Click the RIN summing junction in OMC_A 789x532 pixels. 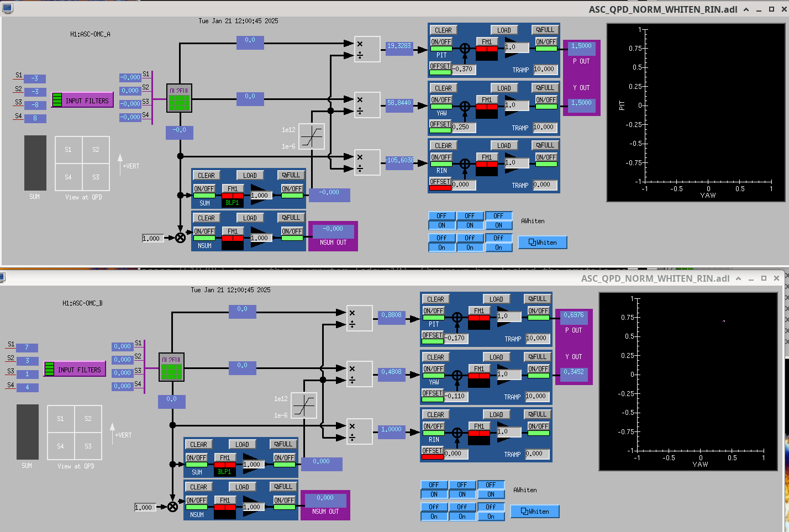click(465, 164)
